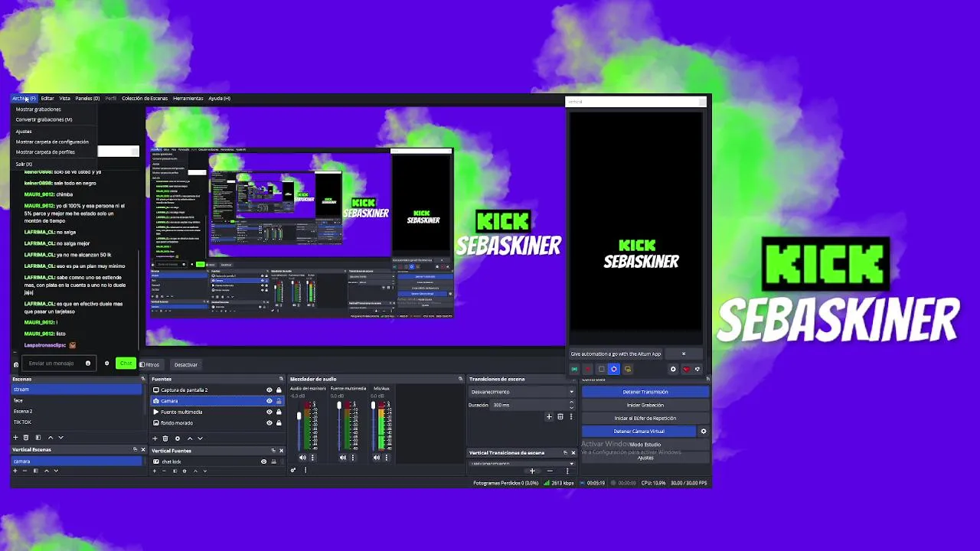Click the red heart icon in Aitum panel
Image resolution: width=980 pixels, height=551 pixels.
pos(687,370)
